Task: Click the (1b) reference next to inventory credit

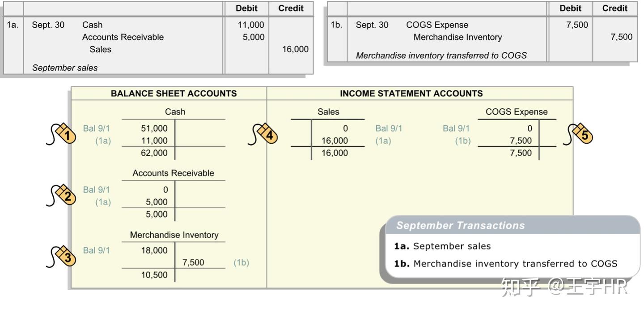Action: tap(241, 263)
